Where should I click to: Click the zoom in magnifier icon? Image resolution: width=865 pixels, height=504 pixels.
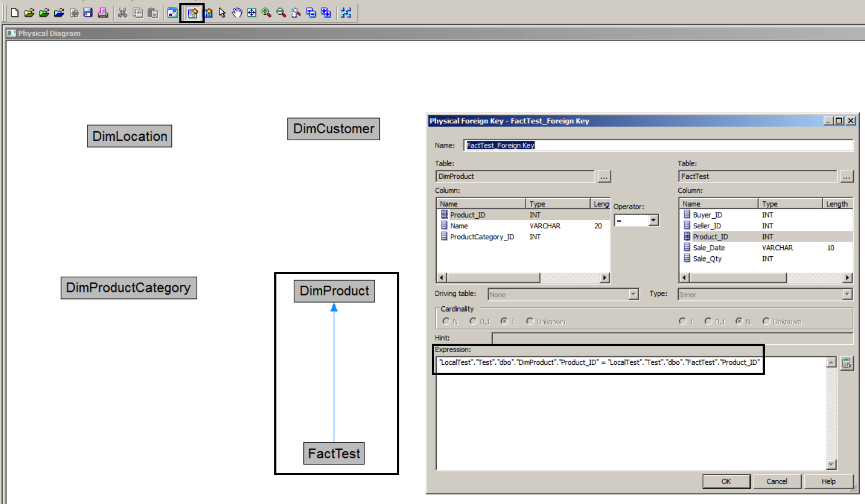266,13
